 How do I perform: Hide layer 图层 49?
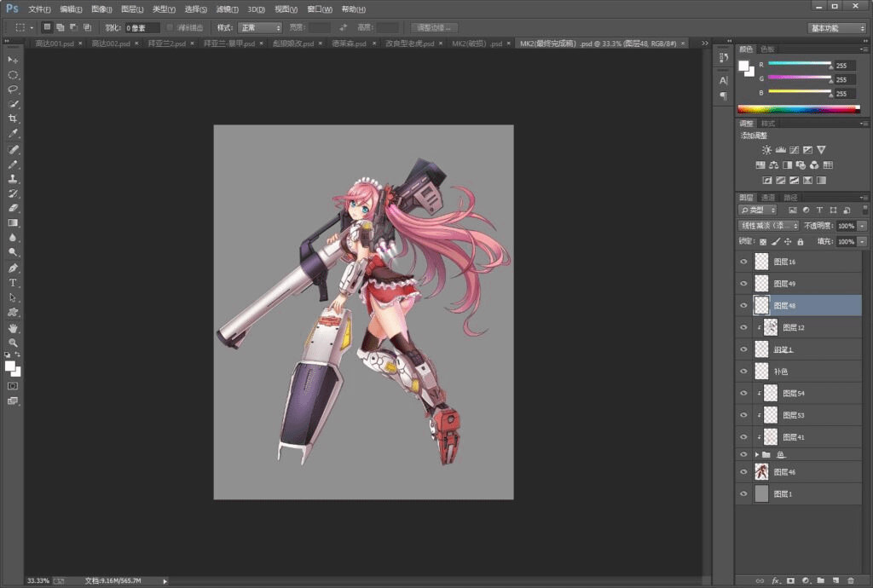point(743,284)
